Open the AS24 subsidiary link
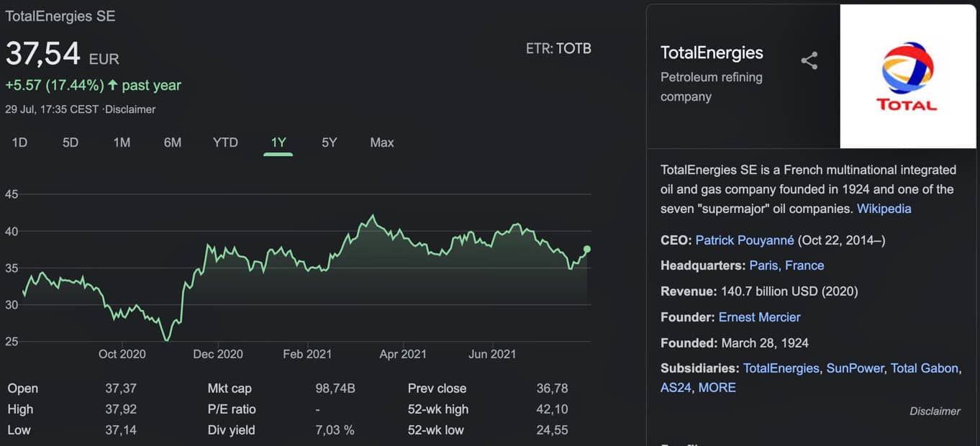This screenshot has height=446, width=980. click(x=675, y=388)
